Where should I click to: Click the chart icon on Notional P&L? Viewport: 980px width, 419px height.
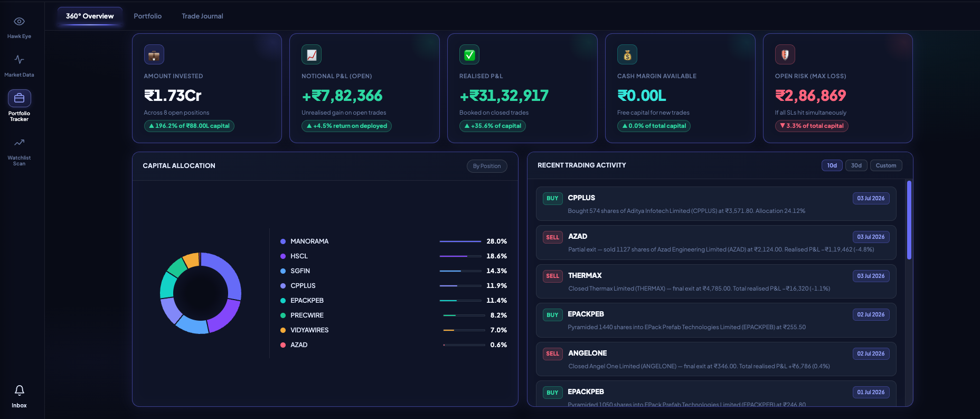pyautogui.click(x=312, y=54)
